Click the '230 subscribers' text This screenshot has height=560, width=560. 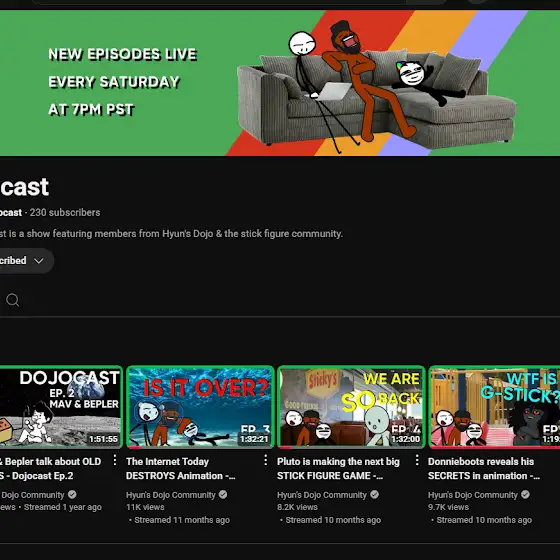click(x=65, y=212)
